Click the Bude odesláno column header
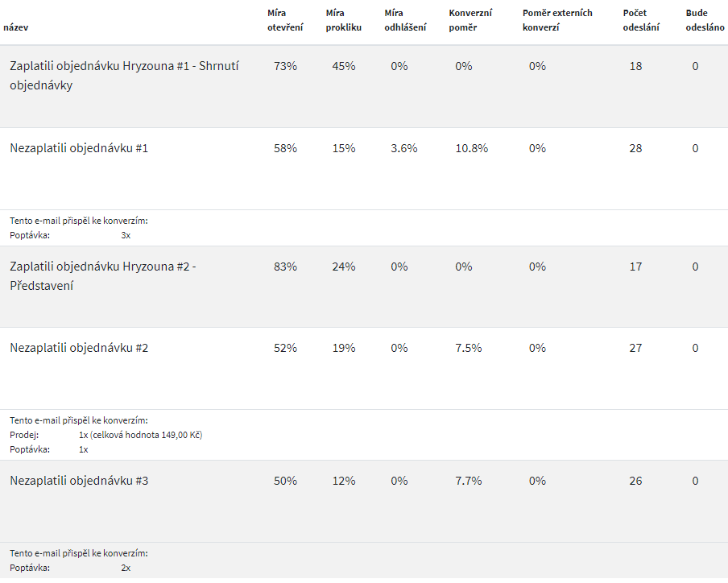This screenshot has width=728, height=583. [705, 20]
